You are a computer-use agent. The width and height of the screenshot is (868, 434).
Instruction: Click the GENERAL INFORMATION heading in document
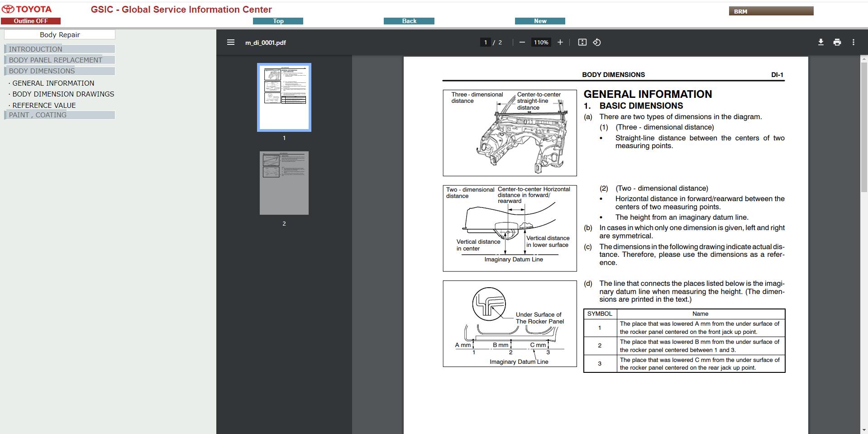(648, 94)
